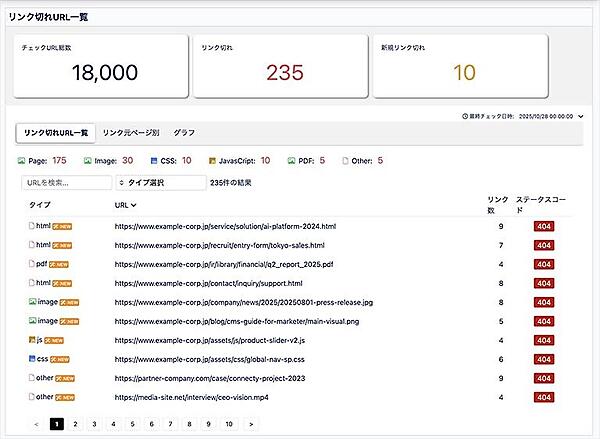The image size is (600, 439).
Task: Select the JavaScript filter icon
Action: click(212, 160)
